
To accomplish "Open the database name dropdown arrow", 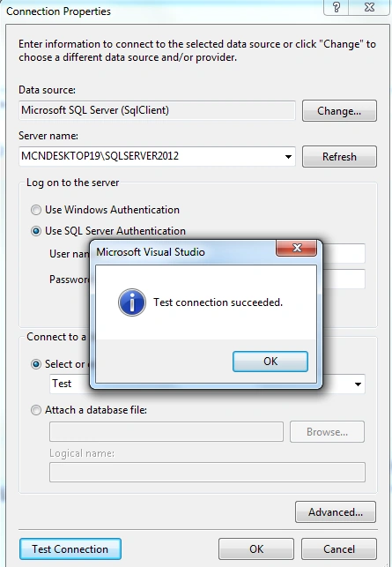I will [x=358, y=384].
